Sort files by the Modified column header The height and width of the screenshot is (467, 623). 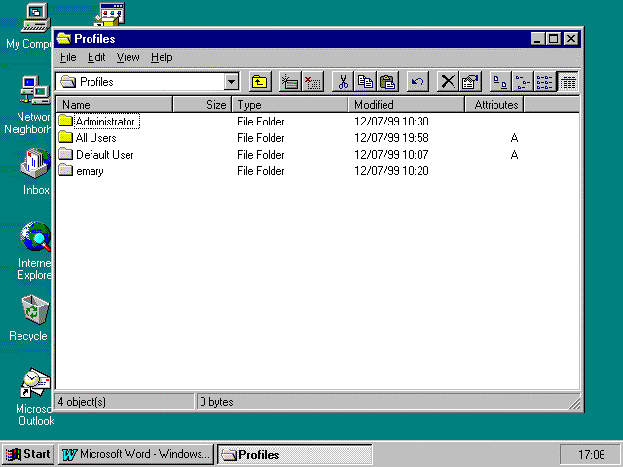pos(406,104)
